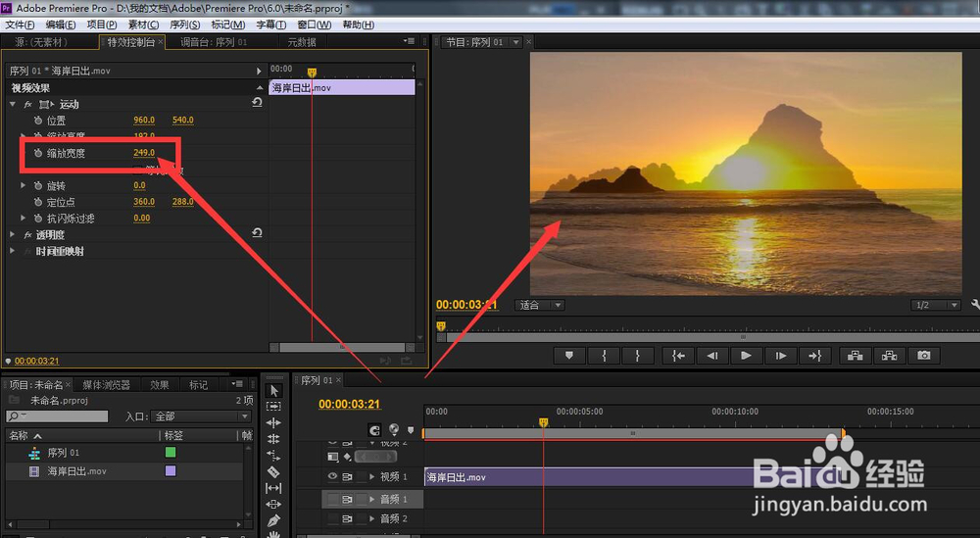Reset the 透明度 effect
This screenshot has height=538, width=980.
[x=257, y=233]
